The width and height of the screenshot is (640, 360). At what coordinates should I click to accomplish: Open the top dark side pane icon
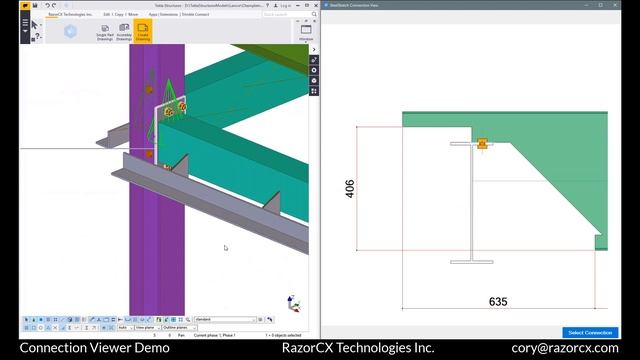coord(314,60)
